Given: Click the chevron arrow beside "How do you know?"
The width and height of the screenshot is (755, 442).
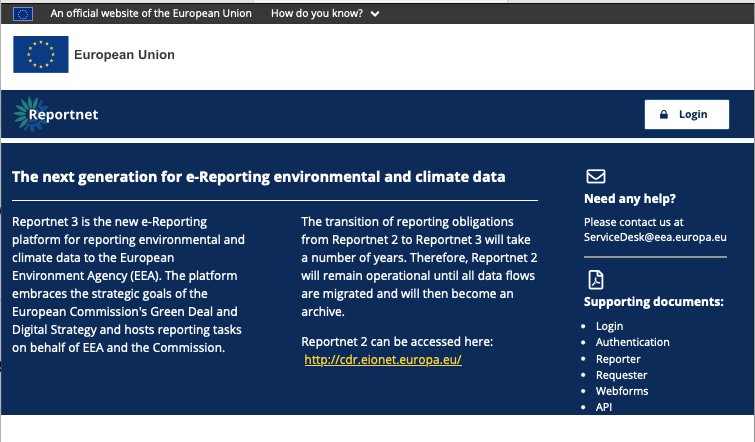Looking at the screenshot, I should click(x=374, y=14).
